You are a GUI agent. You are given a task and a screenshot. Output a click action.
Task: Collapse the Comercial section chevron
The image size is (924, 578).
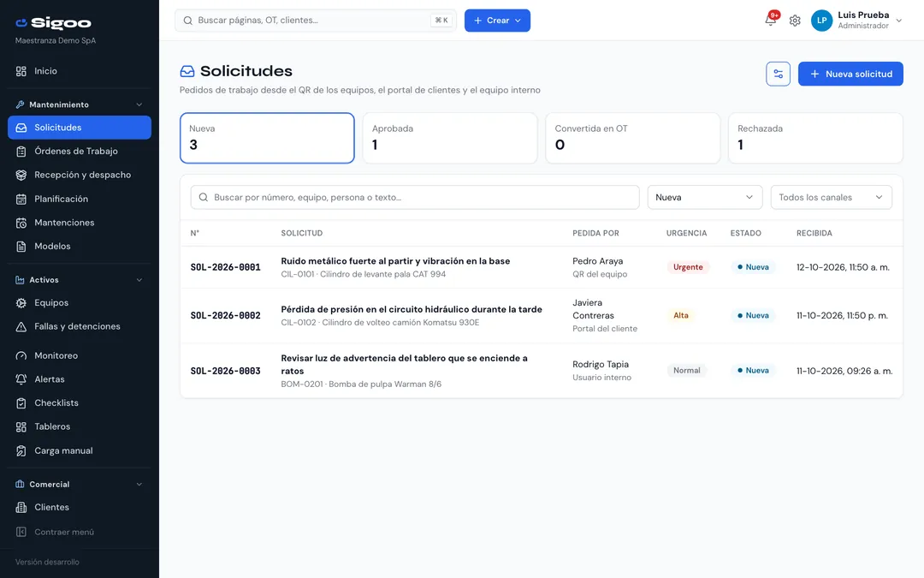[139, 485]
